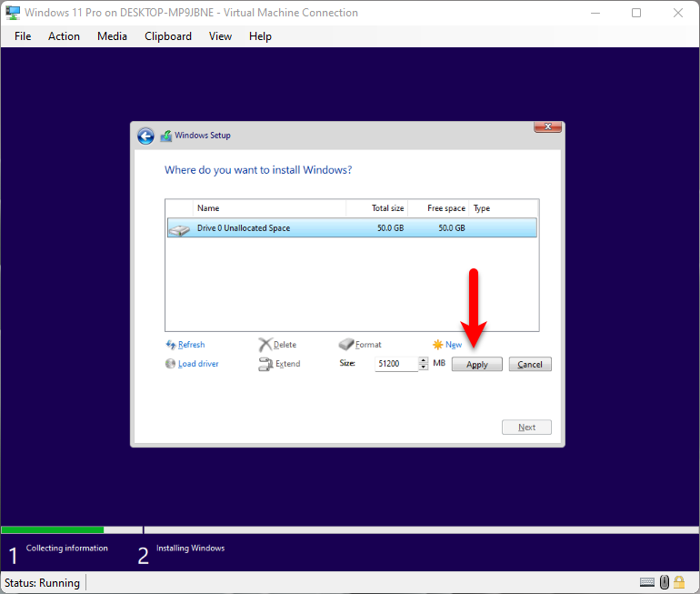The height and width of the screenshot is (594, 700).
Task: Click the Drive 0 disk icon
Action: (179, 230)
